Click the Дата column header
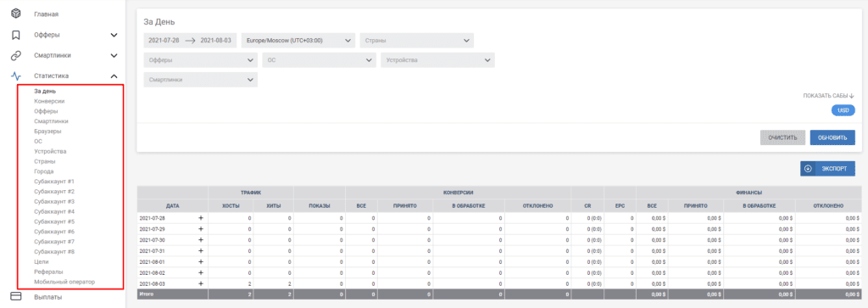This screenshot has width=868, height=308. tap(173, 206)
